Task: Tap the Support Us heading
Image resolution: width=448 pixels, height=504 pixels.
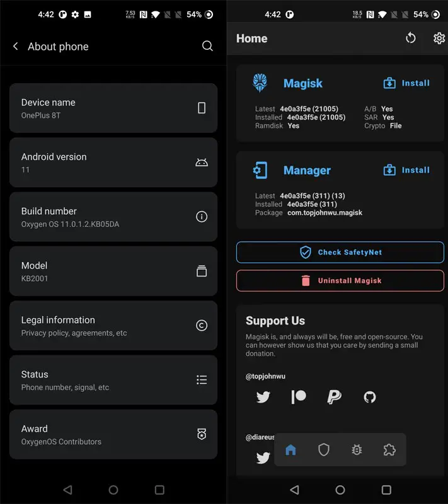Action: (275, 321)
